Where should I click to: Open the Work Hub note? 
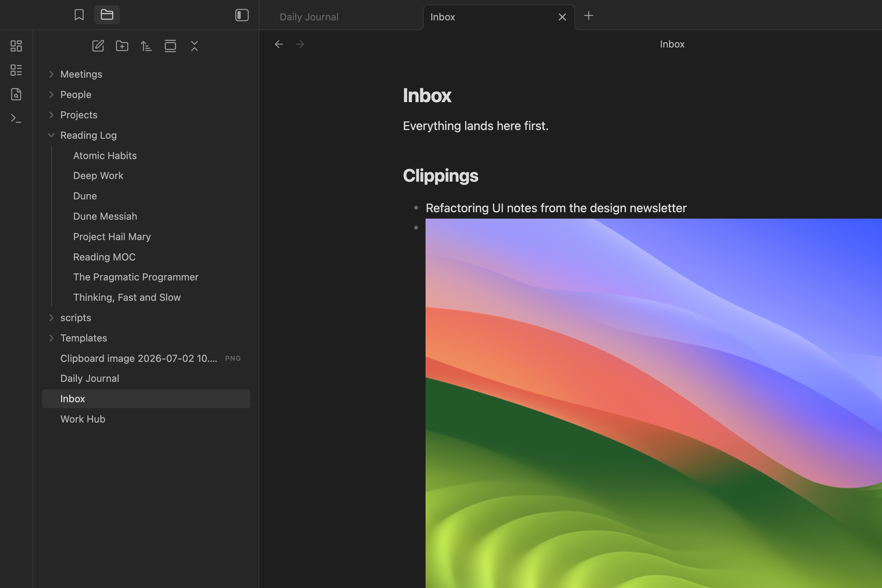(146, 419)
